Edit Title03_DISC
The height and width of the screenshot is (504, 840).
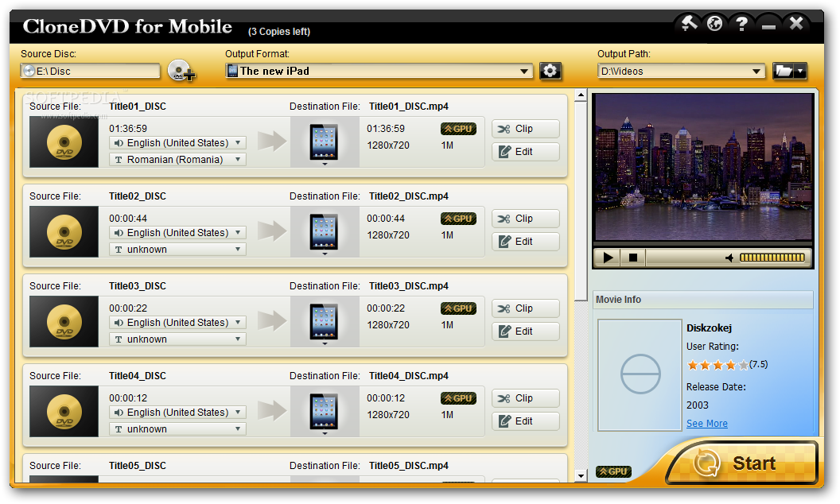pyautogui.click(x=526, y=331)
